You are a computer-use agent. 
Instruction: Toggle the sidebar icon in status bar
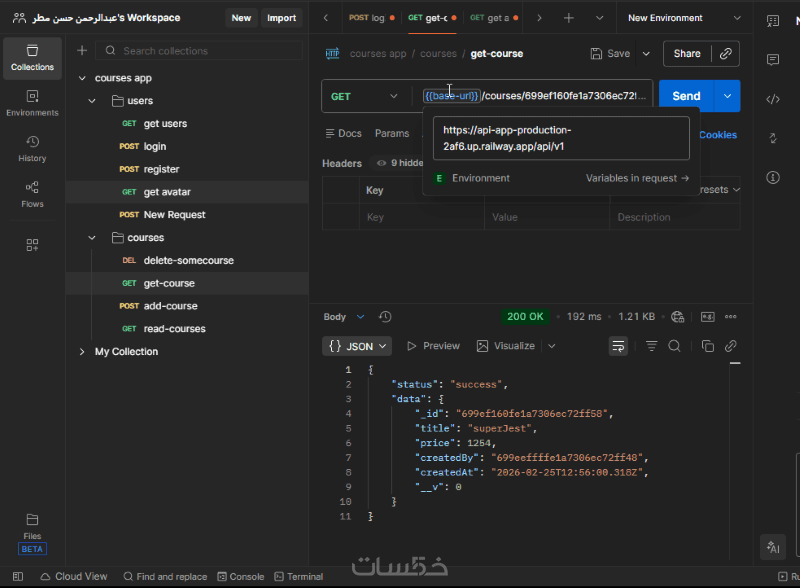point(18,577)
